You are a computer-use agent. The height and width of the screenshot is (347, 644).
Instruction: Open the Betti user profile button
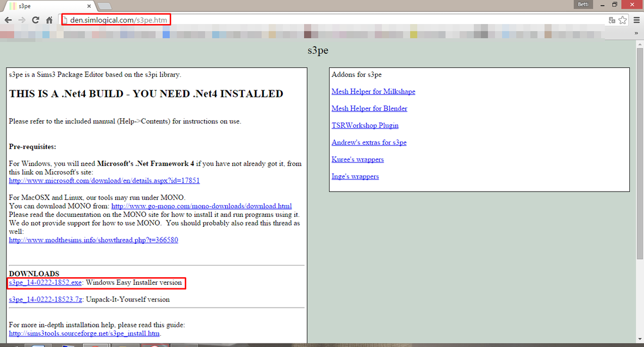pyautogui.click(x=583, y=5)
